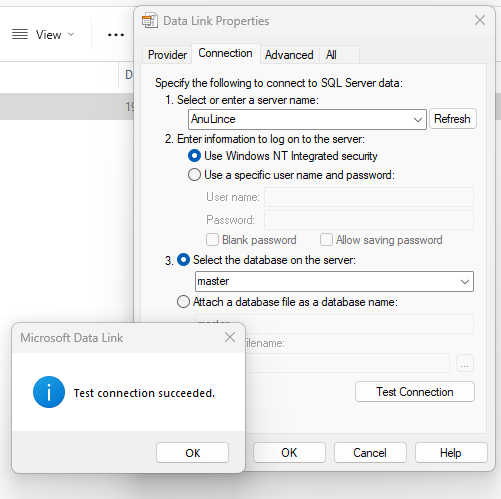Screen dimensions: 501x499
Task: Tick the Blank password checkbox
Action: click(212, 240)
